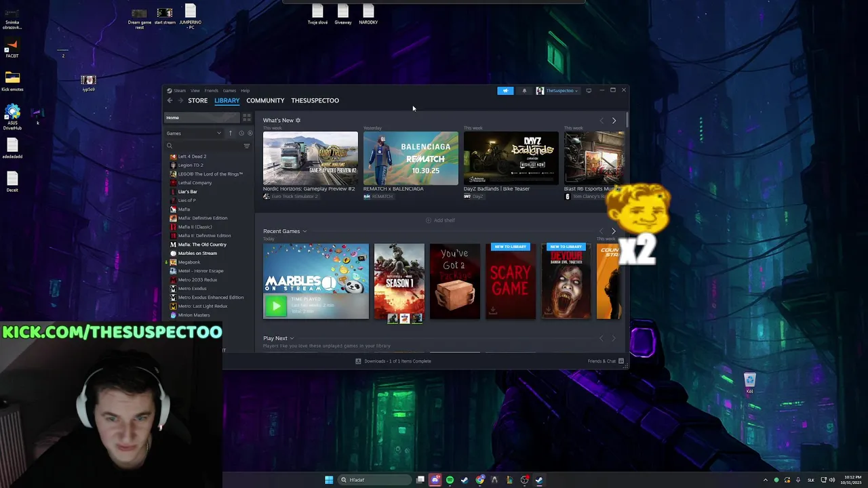Open Nordic Horizons Gameplay Preview news thumbnail
The width and height of the screenshot is (868, 488).
click(311, 158)
